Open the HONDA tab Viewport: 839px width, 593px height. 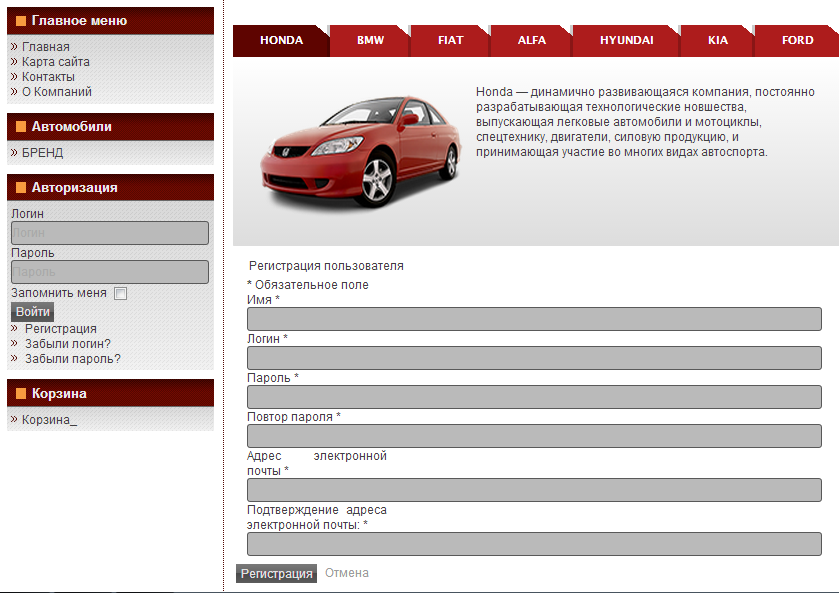click(281, 40)
